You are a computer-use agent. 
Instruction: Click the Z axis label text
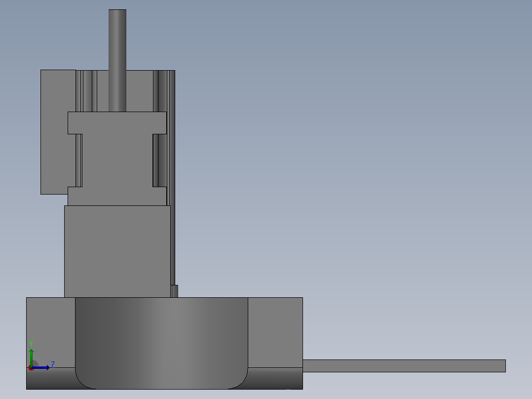pyautogui.click(x=53, y=365)
